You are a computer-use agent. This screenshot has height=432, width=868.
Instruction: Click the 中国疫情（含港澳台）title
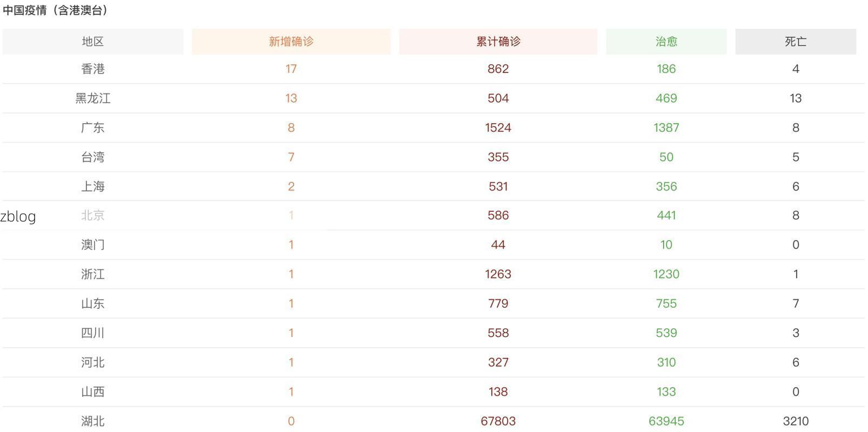[55, 10]
